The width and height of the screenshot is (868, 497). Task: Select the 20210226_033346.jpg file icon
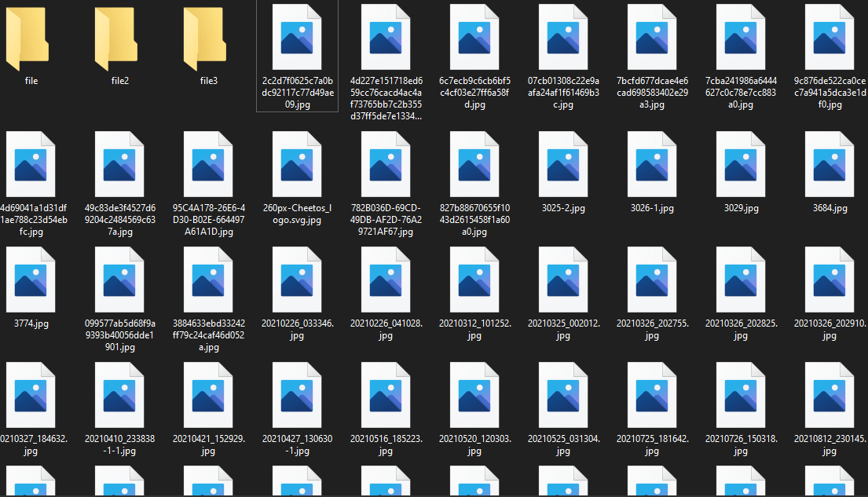click(297, 280)
